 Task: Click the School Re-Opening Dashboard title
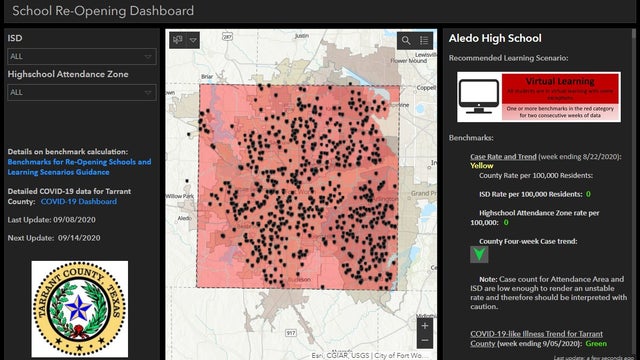pos(103,11)
